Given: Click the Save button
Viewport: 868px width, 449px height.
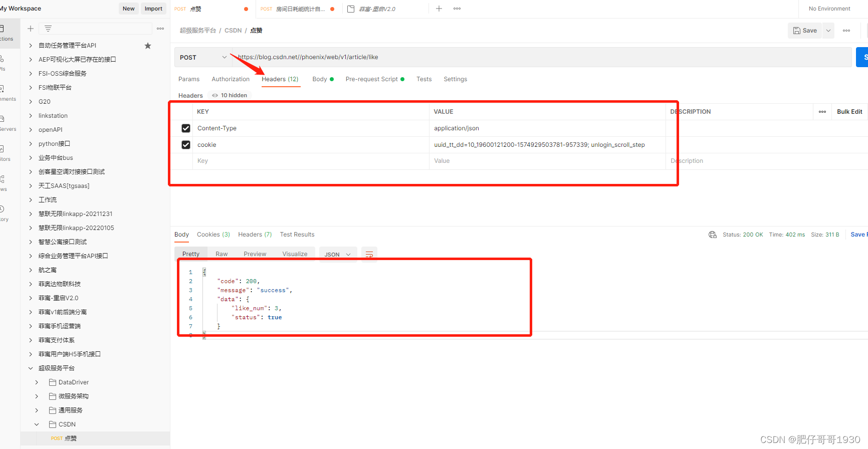Looking at the screenshot, I should 805,31.
